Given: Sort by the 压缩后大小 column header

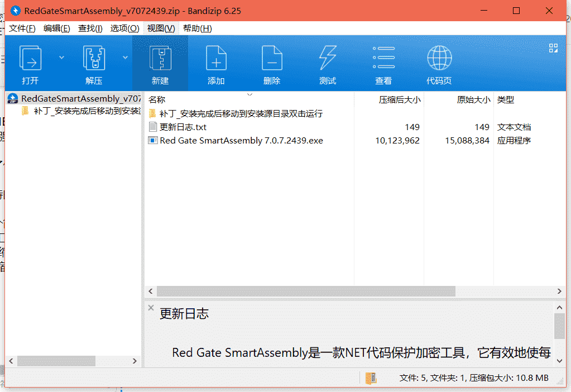Looking at the screenshot, I should pos(400,100).
